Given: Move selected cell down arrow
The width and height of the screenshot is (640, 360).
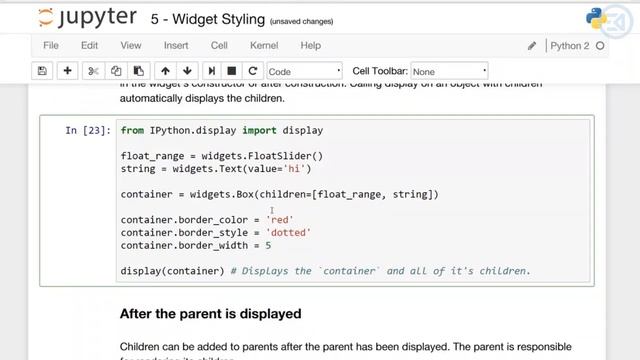Looking at the screenshot, I should pyautogui.click(x=187, y=71).
